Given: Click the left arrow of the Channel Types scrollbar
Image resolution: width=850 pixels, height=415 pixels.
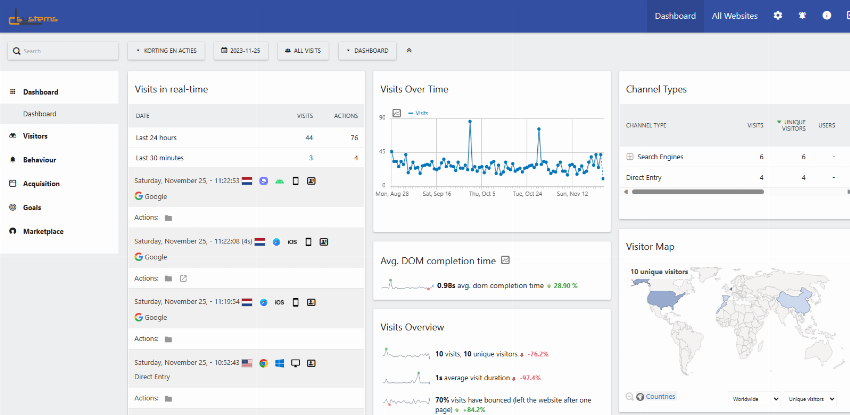Looking at the screenshot, I should pyautogui.click(x=627, y=192).
